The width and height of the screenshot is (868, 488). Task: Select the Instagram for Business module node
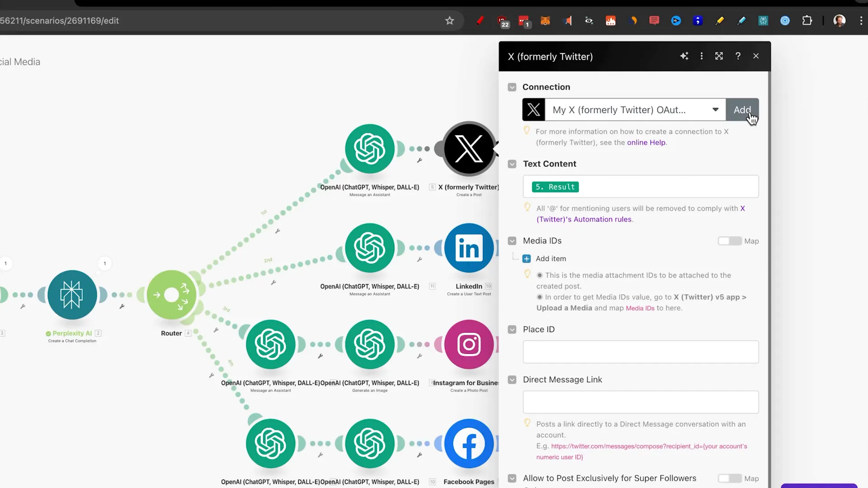pos(469,344)
